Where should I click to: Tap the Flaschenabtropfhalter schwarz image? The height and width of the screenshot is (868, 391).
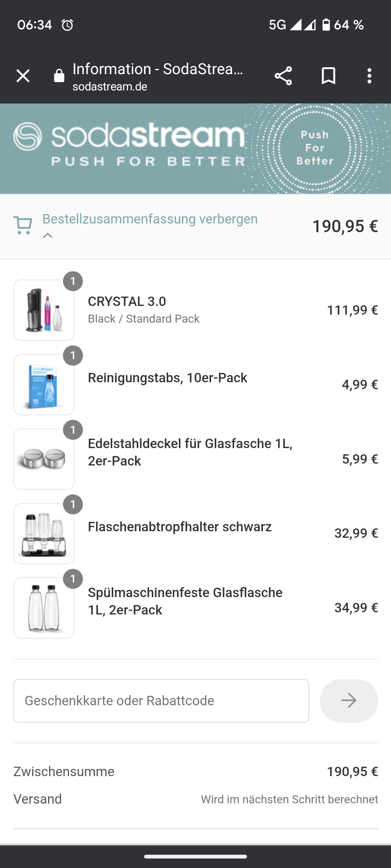coord(44,533)
